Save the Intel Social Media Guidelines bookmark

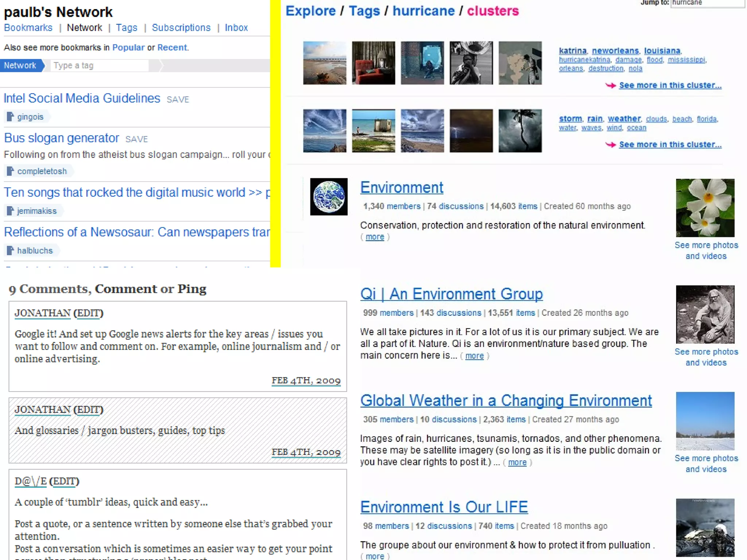tap(178, 100)
